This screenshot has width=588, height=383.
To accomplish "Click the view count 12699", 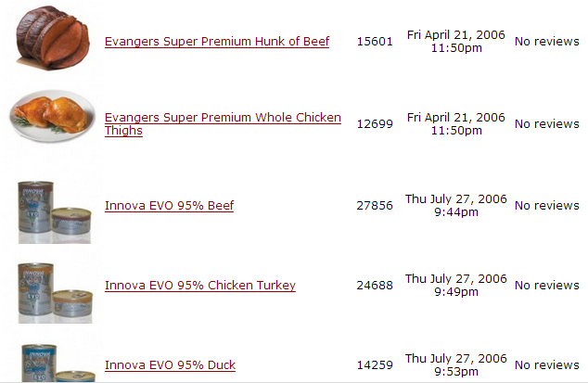I will pyautogui.click(x=375, y=124).
